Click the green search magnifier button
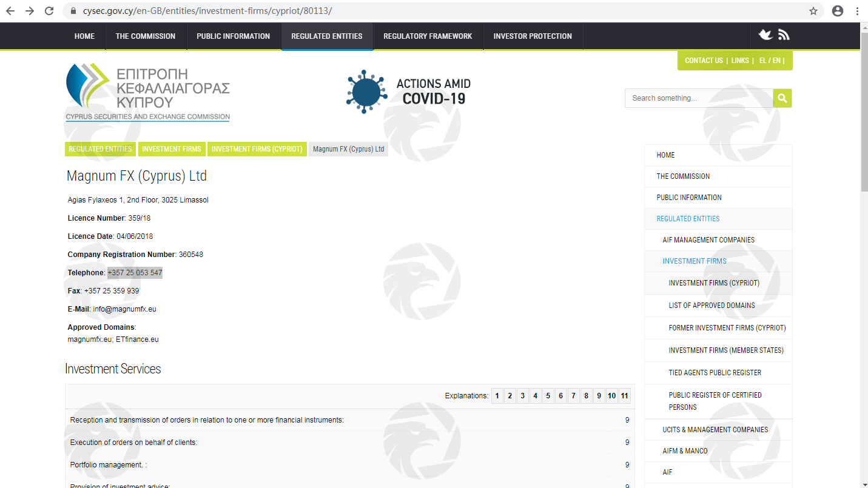Viewport: 868px width, 488px height. [x=782, y=98]
